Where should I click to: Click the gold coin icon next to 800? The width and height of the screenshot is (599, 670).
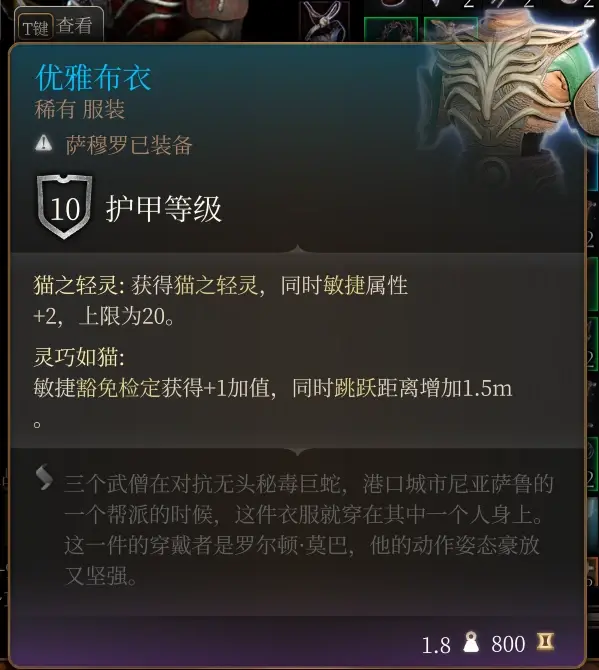(x=546, y=642)
